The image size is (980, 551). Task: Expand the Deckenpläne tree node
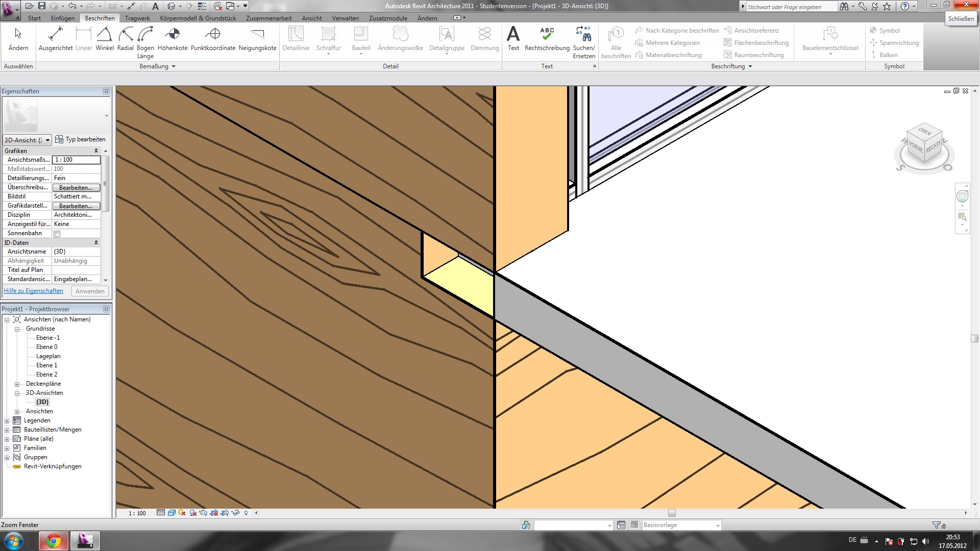[17, 384]
